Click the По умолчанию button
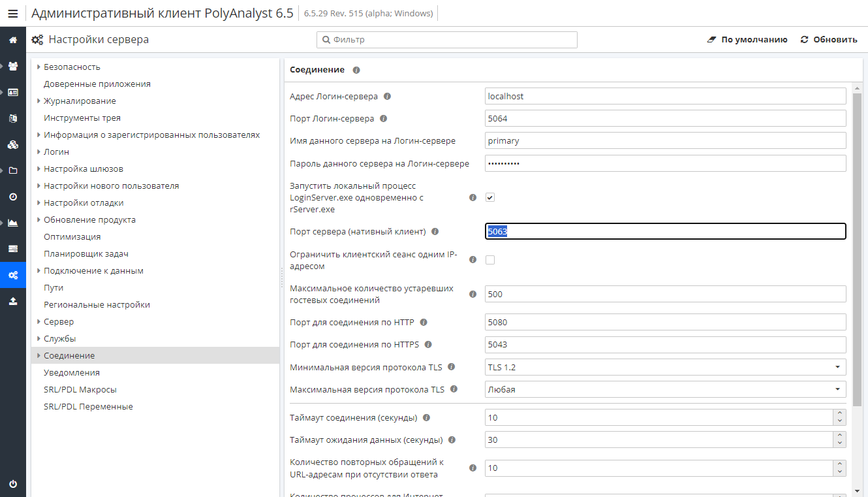Viewport: 868px width, 497px height. (x=747, y=40)
